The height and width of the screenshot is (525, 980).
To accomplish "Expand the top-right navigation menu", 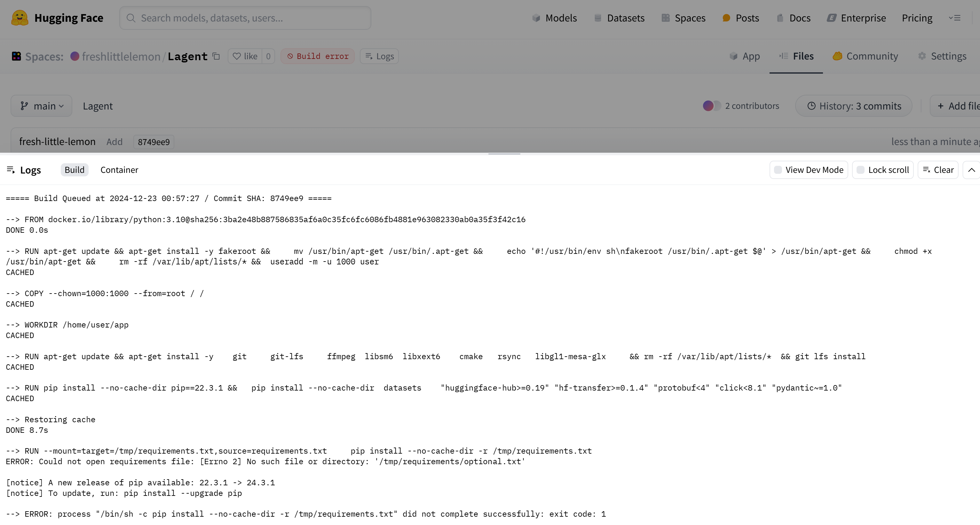I will click(x=954, y=18).
